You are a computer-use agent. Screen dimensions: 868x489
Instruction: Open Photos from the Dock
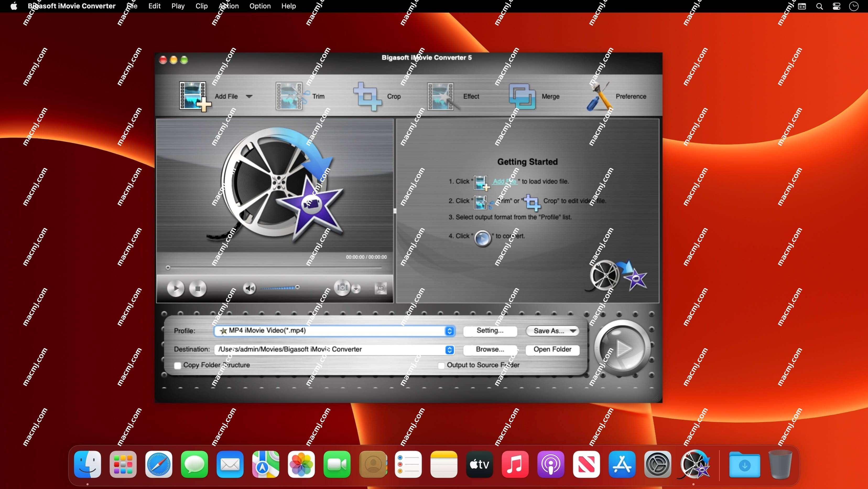pyautogui.click(x=301, y=464)
